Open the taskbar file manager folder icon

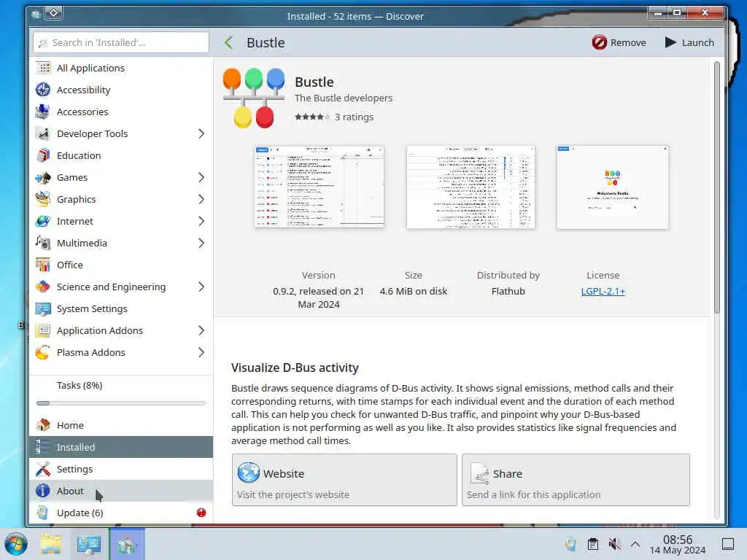pyautogui.click(x=50, y=544)
